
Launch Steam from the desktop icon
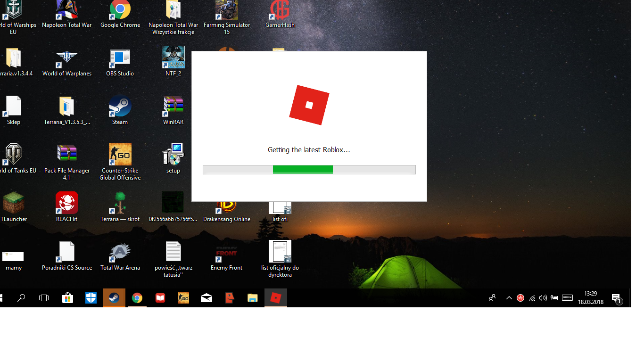(x=120, y=111)
